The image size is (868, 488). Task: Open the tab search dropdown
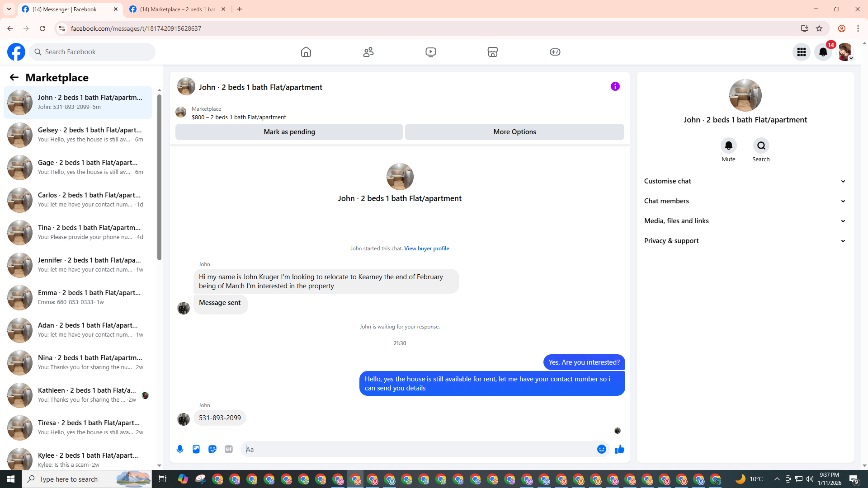[9, 9]
